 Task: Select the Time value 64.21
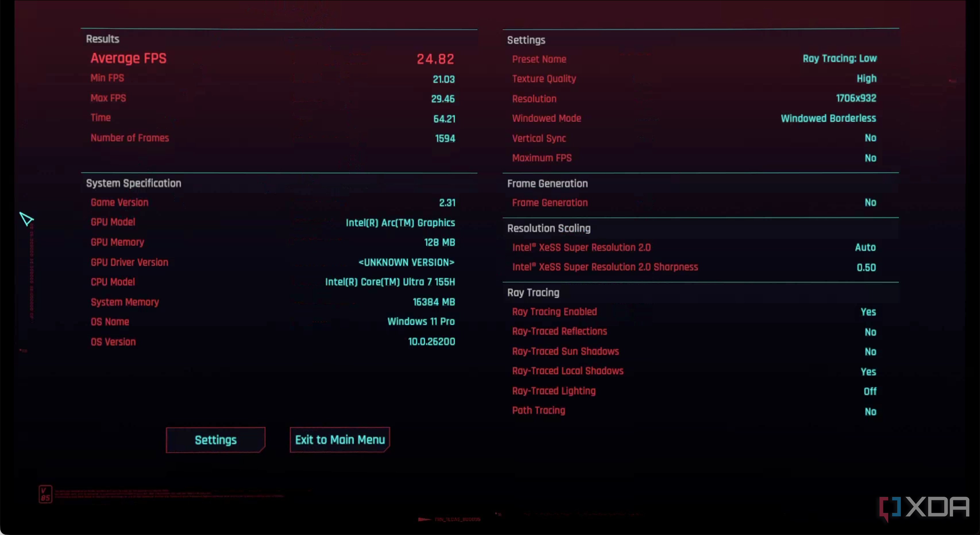[x=444, y=119]
